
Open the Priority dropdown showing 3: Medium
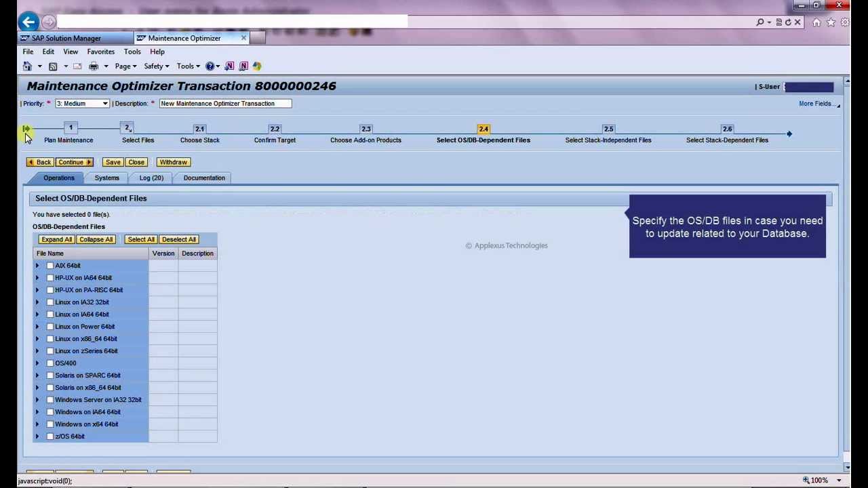coord(81,104)
